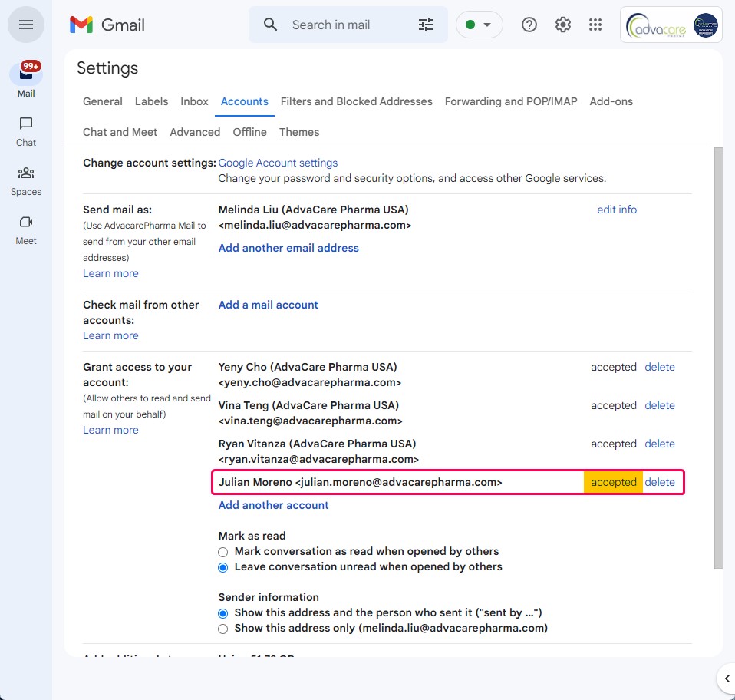
Task: Open the Google apps grid
Action: pyautogui.click(x=595, y=25)
